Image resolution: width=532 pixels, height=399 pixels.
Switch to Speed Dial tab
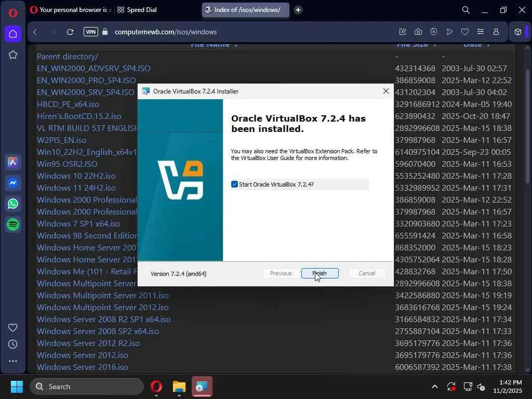click(137, 10)
